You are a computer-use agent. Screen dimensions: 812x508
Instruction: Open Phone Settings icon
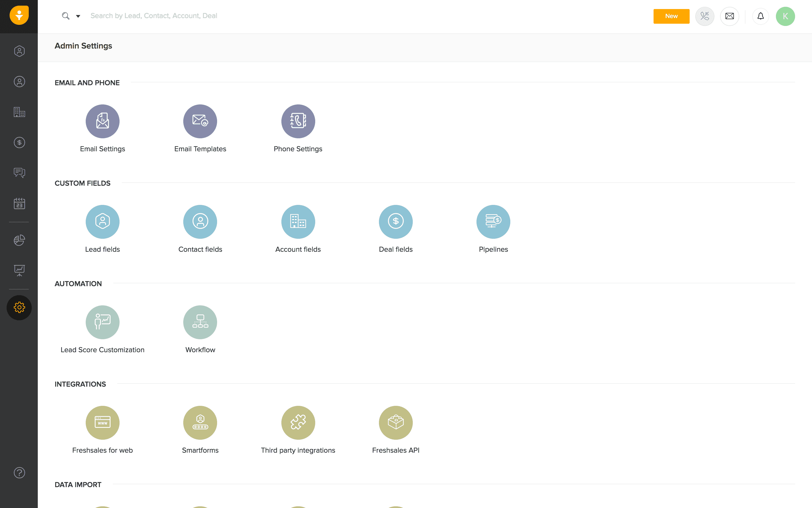(x=298, y=121)
